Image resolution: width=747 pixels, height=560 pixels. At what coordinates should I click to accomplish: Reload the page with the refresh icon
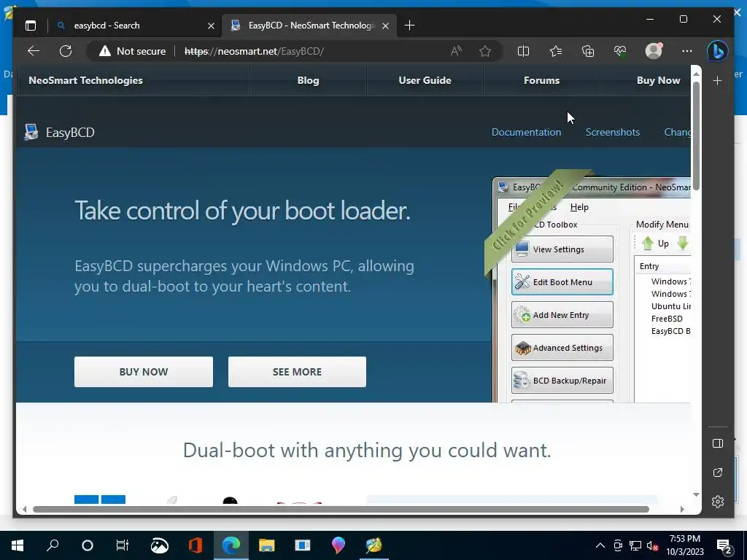coord(66,51)
